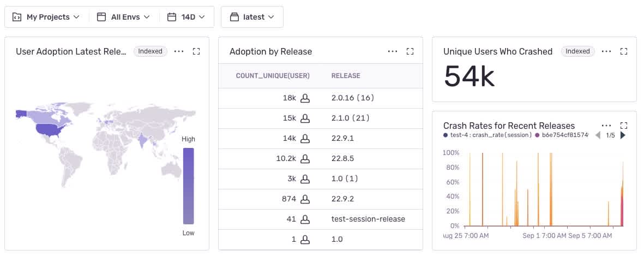Open release 2.0.16 (16) row
This screenshot has height=256, width=644.
(x=352, y=98)
